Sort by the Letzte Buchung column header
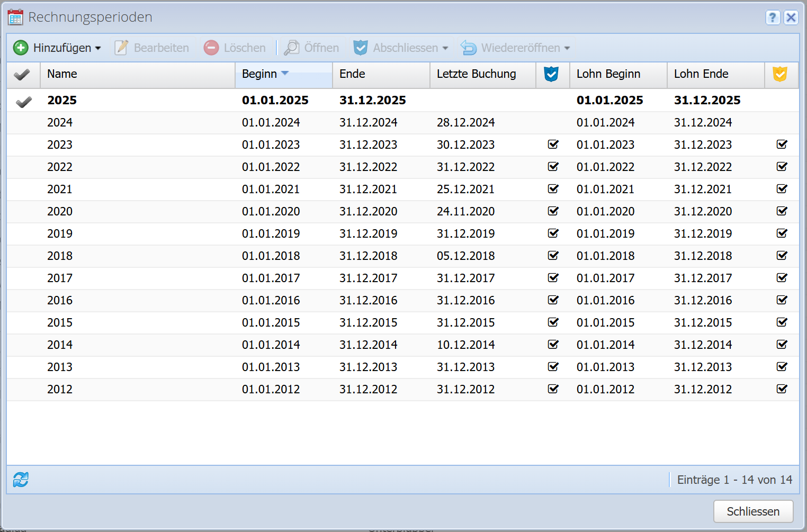This screenshot has width=807, height=532. click(476, 74)
